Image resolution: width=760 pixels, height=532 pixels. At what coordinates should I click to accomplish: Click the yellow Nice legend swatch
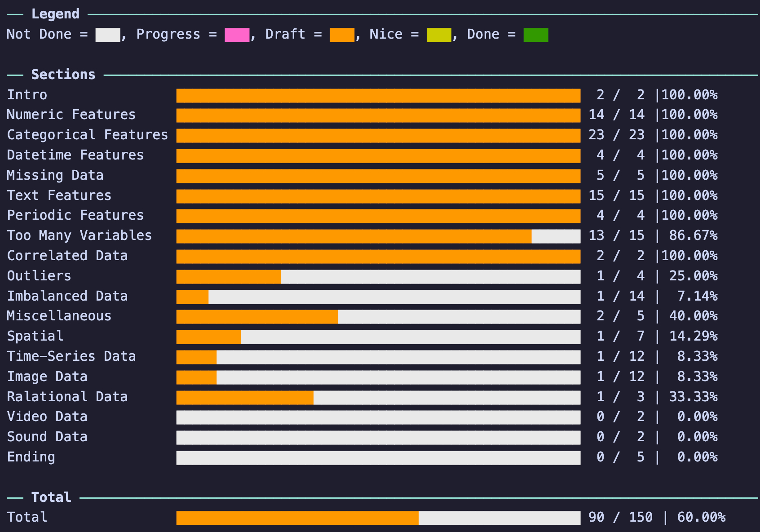click(x=439, y=35)
